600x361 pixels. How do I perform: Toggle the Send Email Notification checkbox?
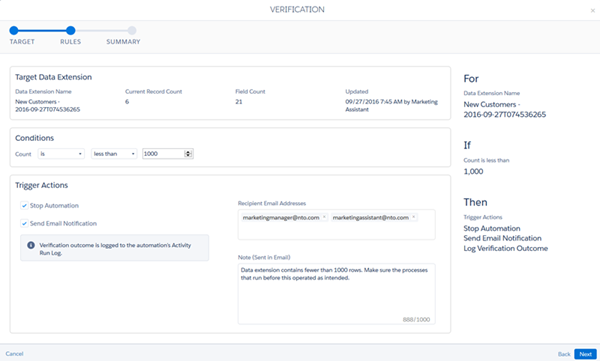(24, 223)
